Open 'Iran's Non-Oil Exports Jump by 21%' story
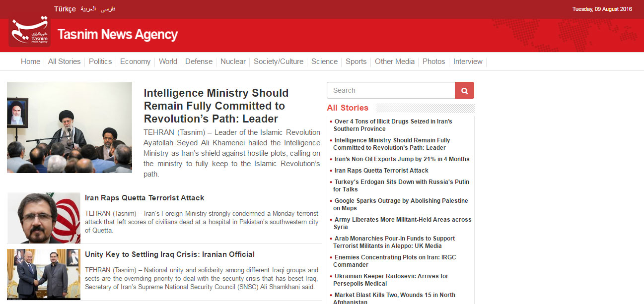The width and height of the screenshot is (644, 304). pos(402,159)
